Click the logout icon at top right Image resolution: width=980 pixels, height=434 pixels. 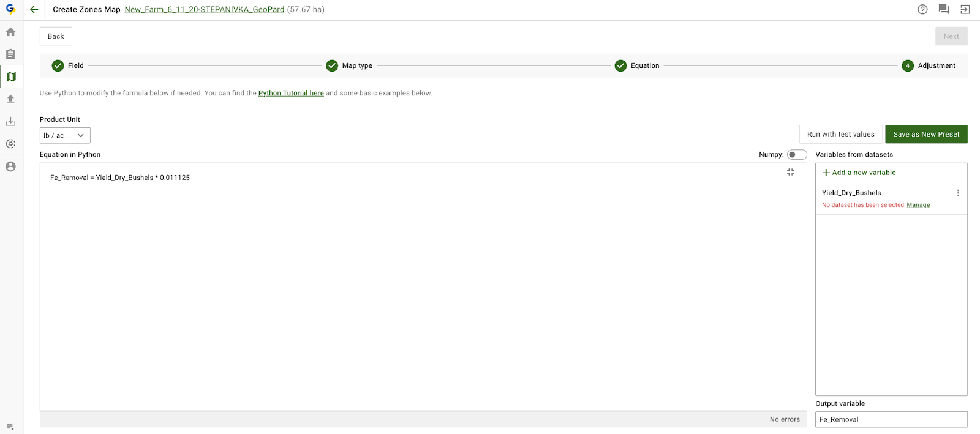pos(965,9)
